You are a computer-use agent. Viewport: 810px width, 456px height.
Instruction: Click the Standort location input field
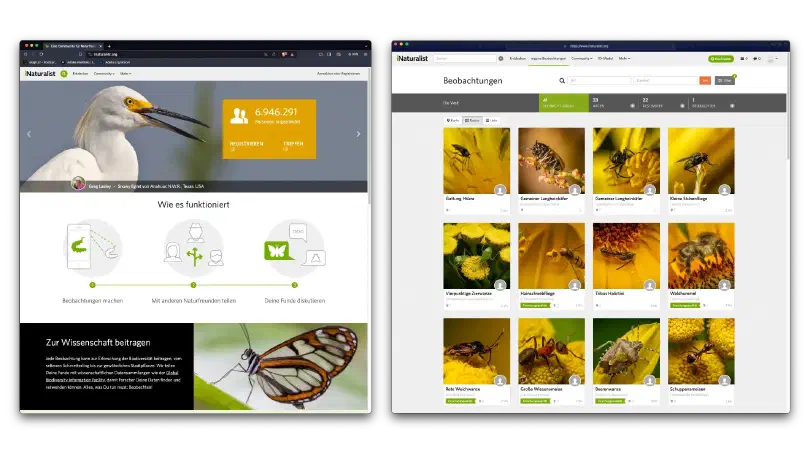pyautogui.click(x=665, y=81)
